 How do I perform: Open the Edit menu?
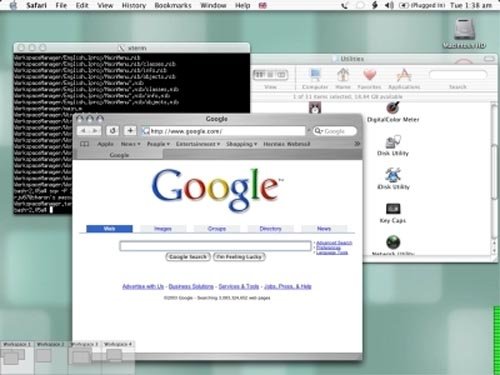point(82,5)
